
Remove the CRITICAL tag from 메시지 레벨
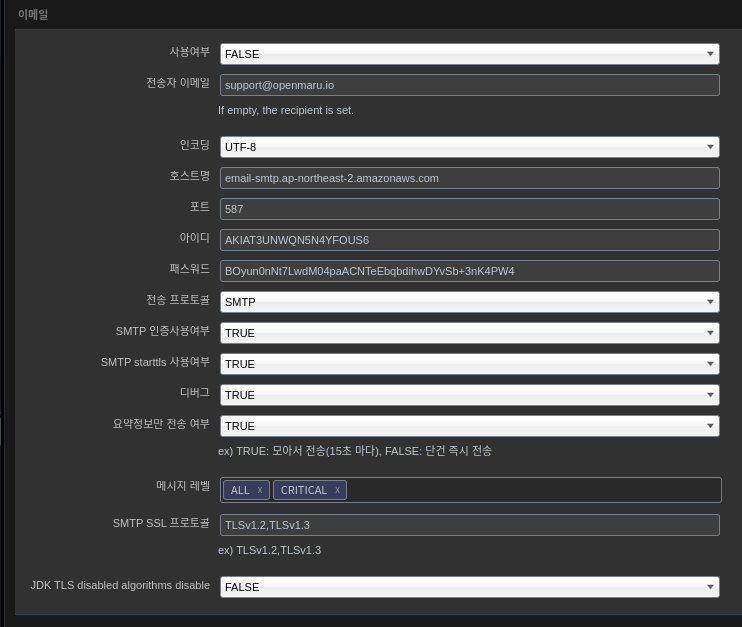tap(337, 490)
